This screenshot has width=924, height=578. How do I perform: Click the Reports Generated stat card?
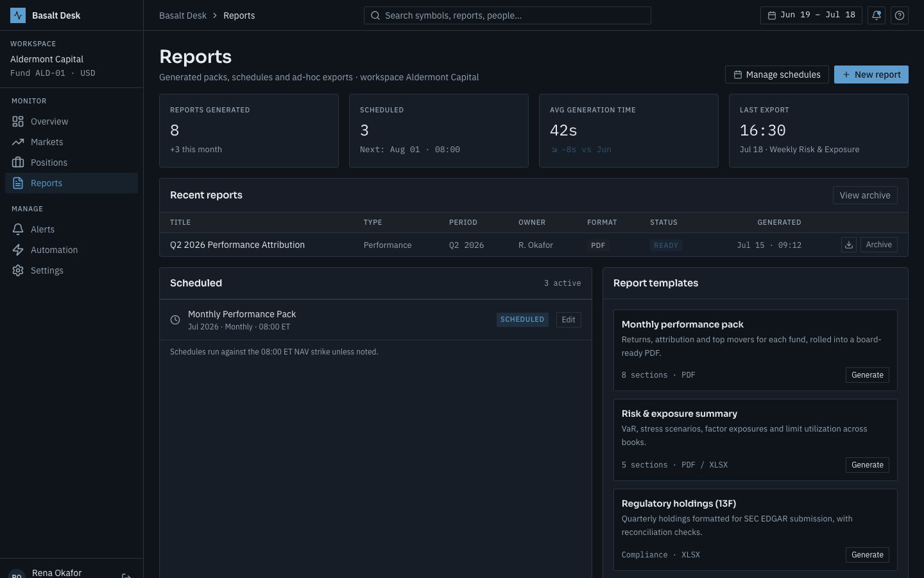click(249, 131)
